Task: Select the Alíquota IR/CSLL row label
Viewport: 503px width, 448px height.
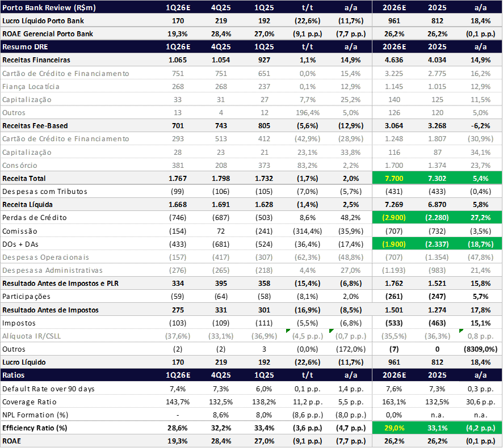Action: [x=32, y=336]
